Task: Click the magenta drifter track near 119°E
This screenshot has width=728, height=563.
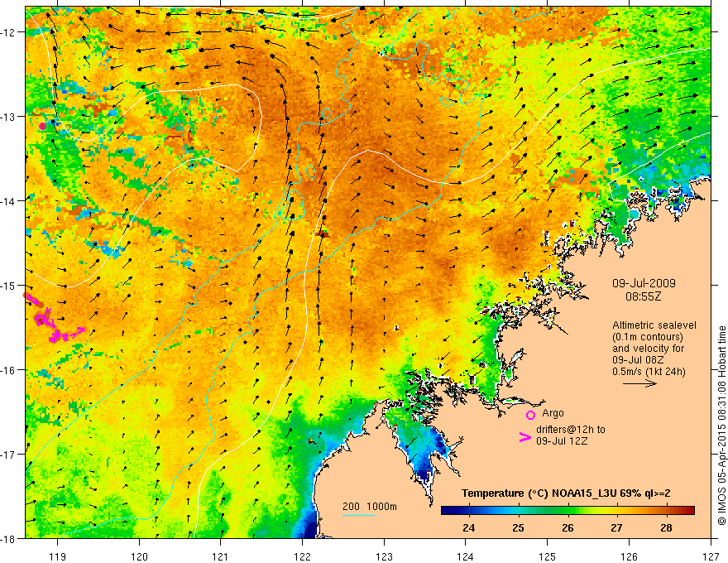Action: pyautogui.click(x=52, y=318)
